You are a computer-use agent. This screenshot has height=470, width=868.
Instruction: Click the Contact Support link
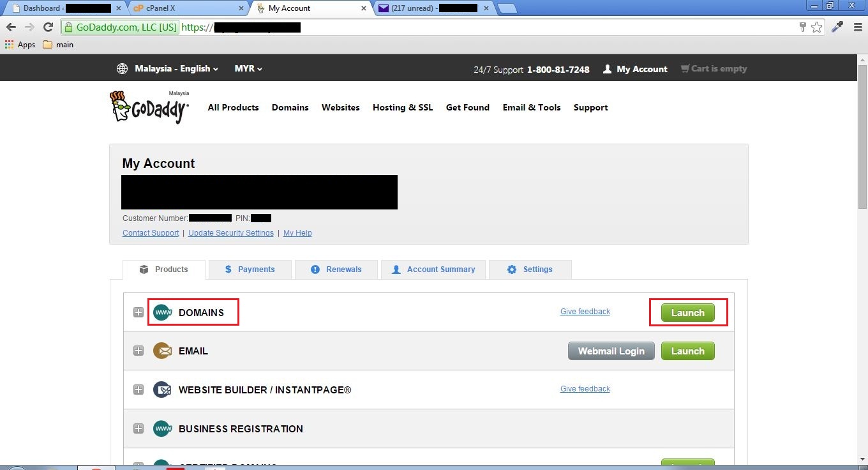pos(151,233)
